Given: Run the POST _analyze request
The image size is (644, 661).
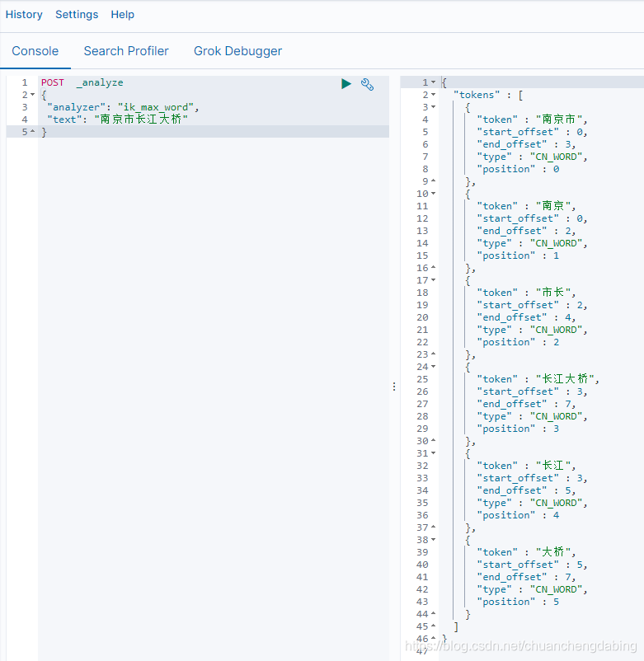Looking at the screenshot, I should click(346, 84).
